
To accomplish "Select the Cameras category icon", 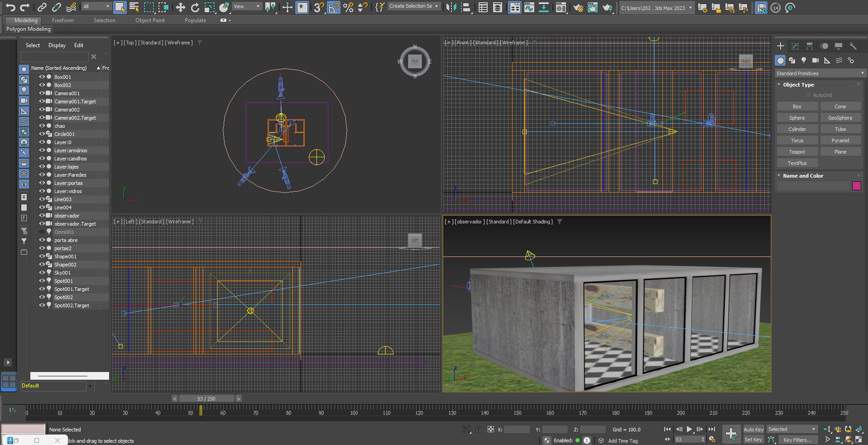I will [x=815, y=60].
